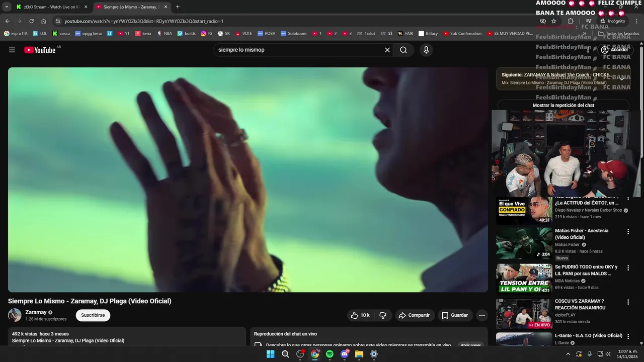Open the Zaramay channel name link
Screen dimensions: 644x362
(36, 312)
